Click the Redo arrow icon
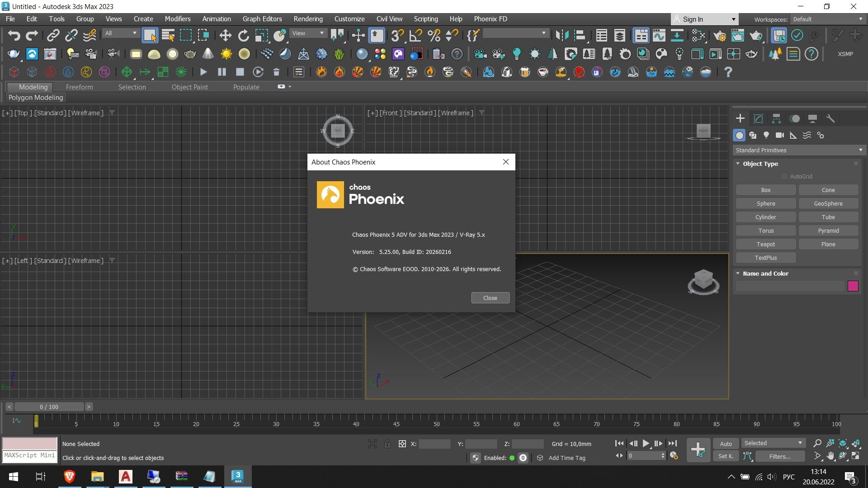Screen dimensions: 868x488 [32, 35]
